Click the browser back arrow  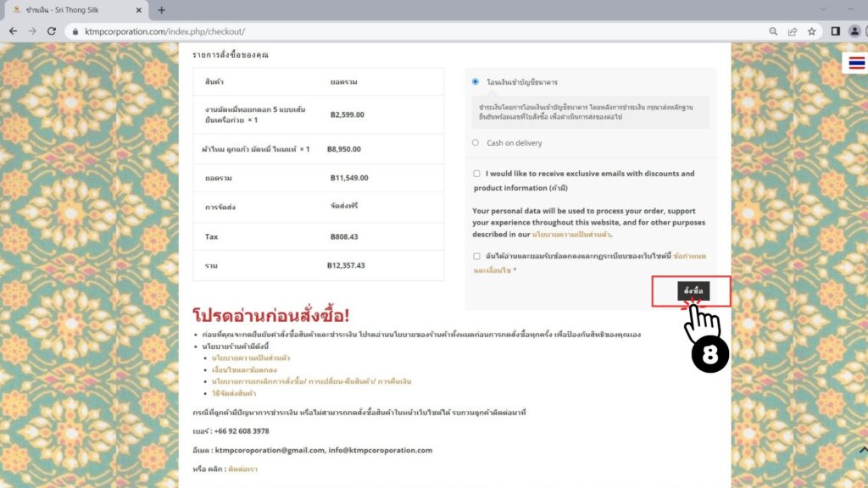click(13, 31)
